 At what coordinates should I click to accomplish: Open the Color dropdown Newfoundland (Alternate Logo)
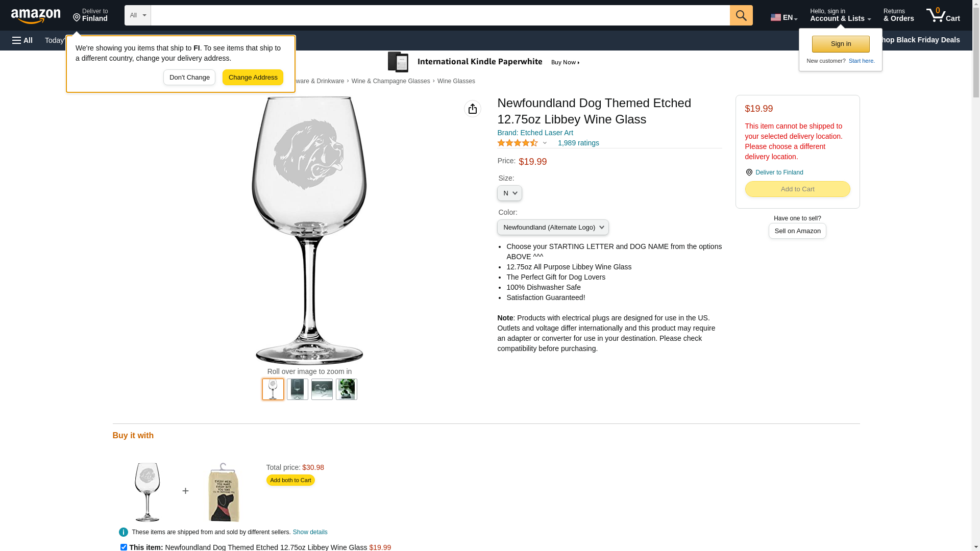[x=553, y=228]
